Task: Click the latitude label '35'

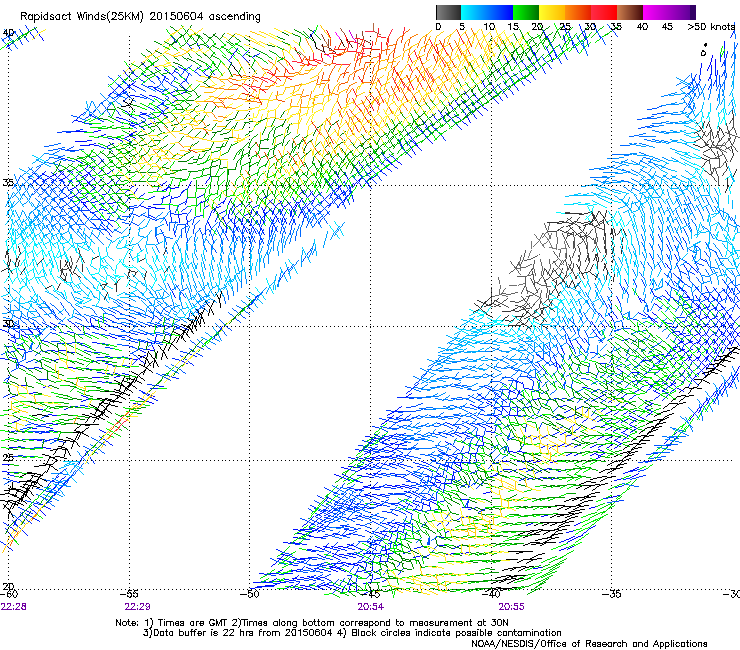Action: click(x=8, y=182)
